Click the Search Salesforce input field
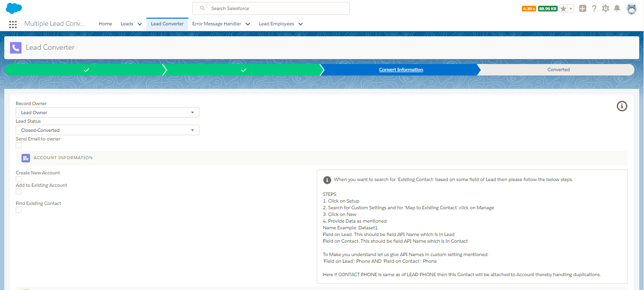Viewport: 644px width, 290px height. pyautogui.click(x=271, y=9)
